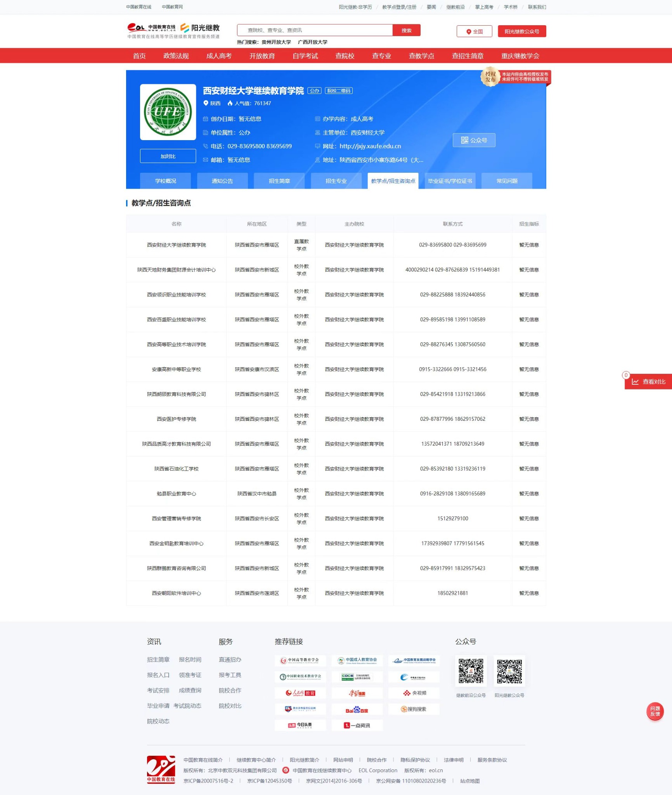
Task: Open the 中国教育发展战略学会 logo link
Action: (414, 660)
